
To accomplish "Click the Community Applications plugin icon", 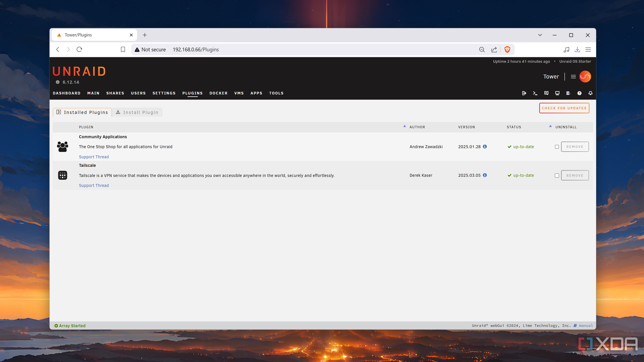I will click(x=63, y=147).
